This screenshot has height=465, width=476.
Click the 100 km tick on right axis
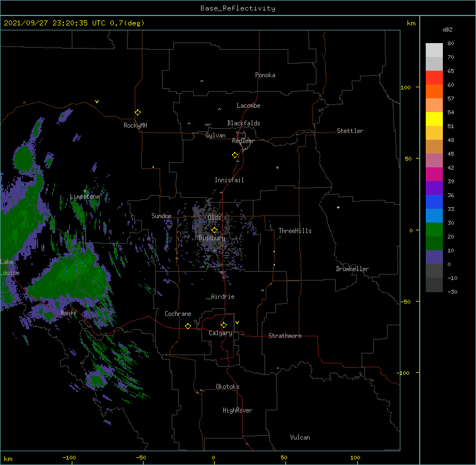point(405,87)
